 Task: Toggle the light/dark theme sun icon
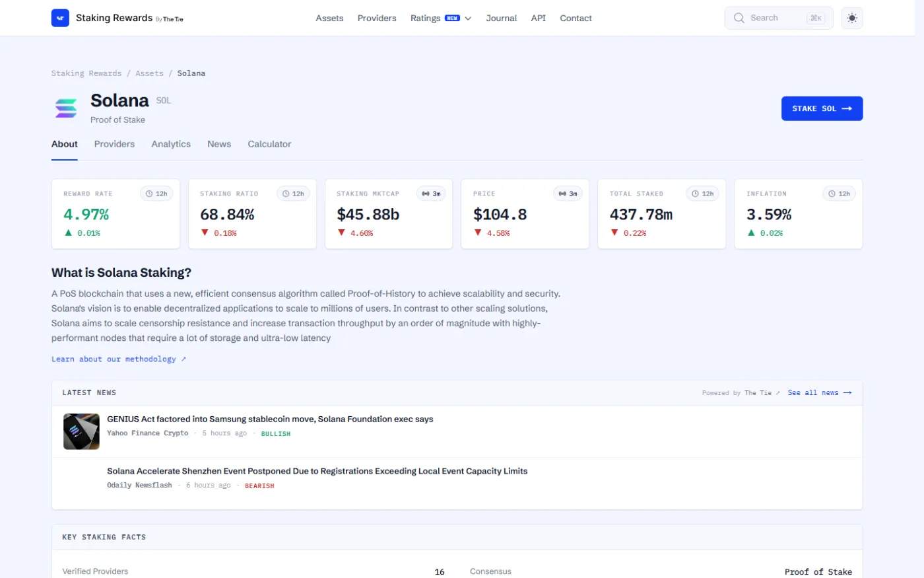(852, 18)
